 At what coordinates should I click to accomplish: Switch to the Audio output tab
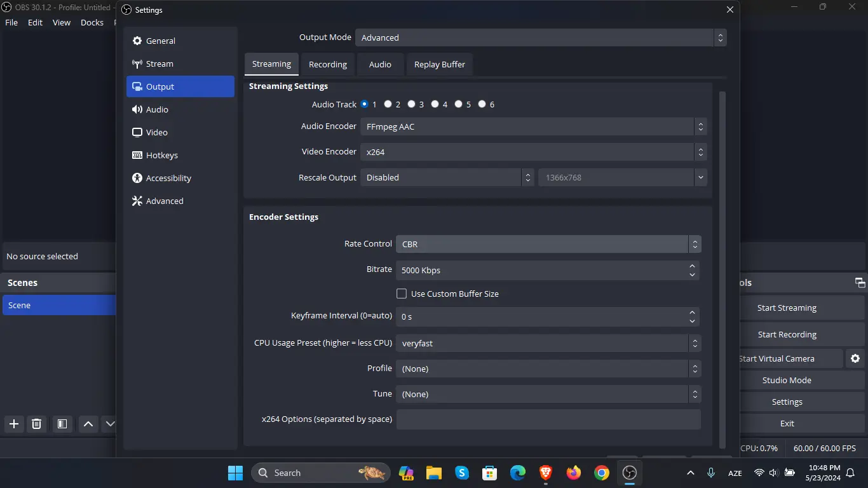point(380,64)
